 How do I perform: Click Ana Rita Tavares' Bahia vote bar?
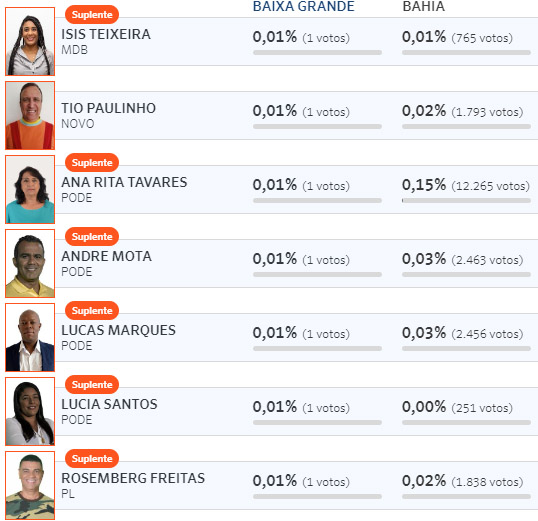point(466,200)
